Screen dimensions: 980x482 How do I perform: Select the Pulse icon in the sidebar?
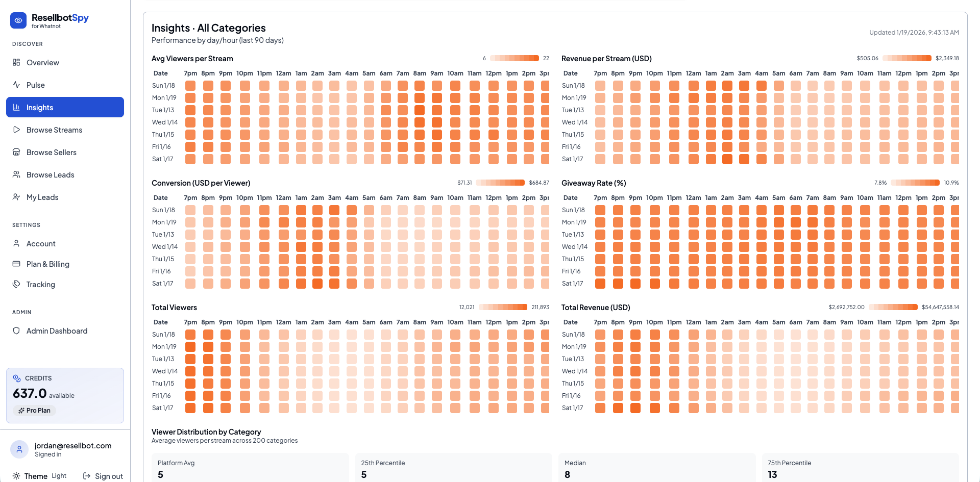coord(17,85)
